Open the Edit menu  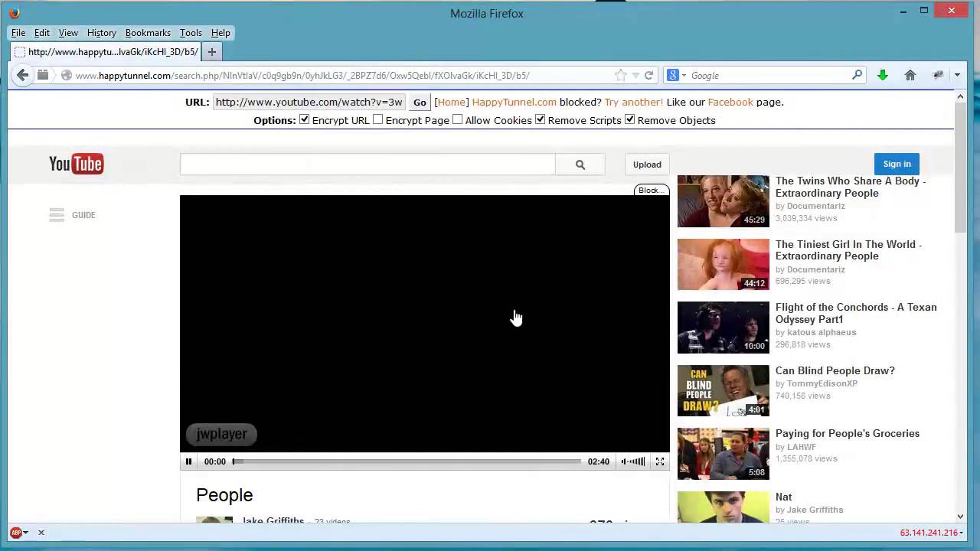pyautogui.click(x=42, y=33)
